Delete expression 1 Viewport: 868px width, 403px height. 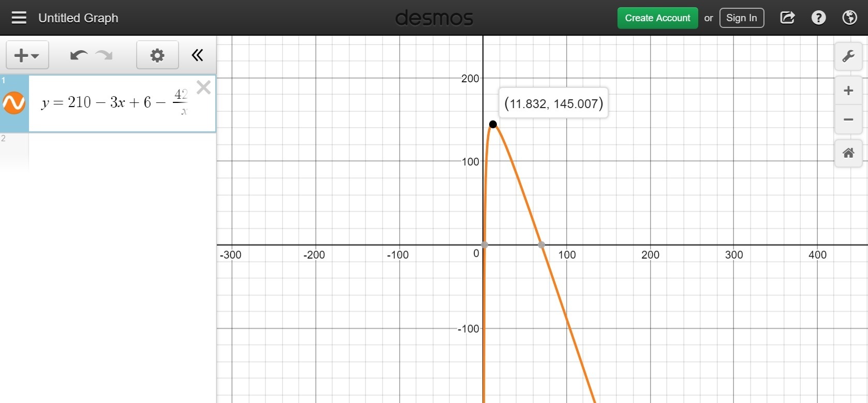tap(204, 87)
